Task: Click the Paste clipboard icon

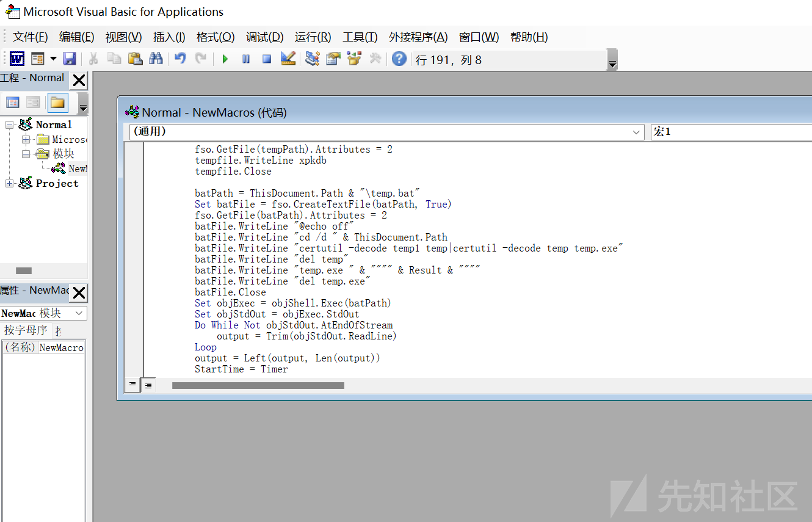Action: 136,59
